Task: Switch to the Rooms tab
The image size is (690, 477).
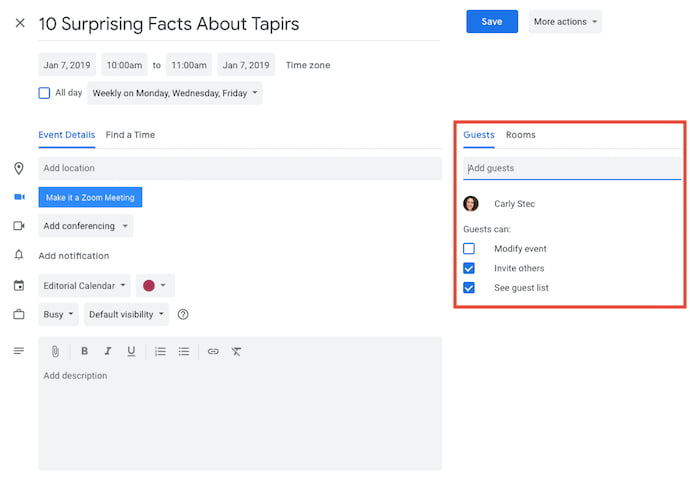Action: click(x=521, y=135)
